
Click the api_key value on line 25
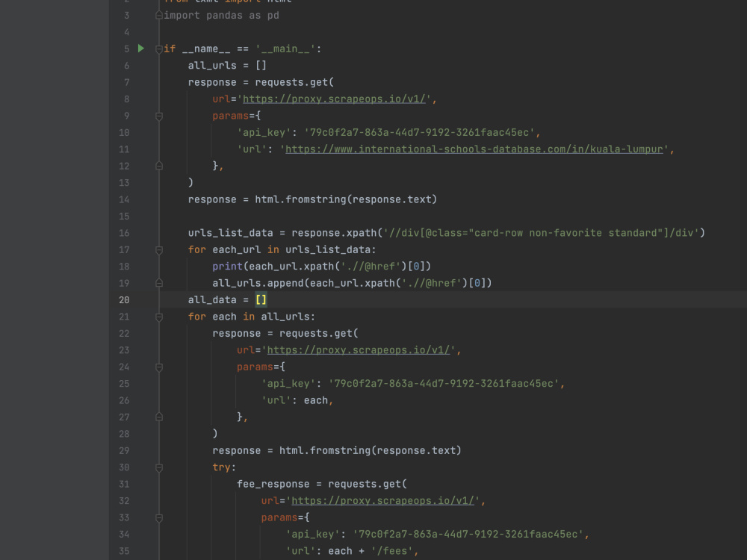(x=444, y=383)
